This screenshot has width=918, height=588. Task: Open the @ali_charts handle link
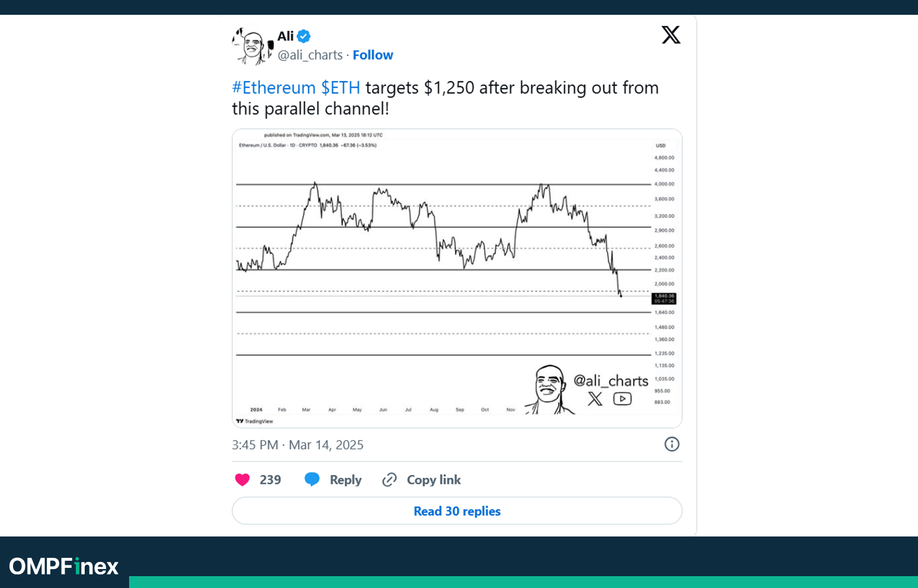[310, 55]
